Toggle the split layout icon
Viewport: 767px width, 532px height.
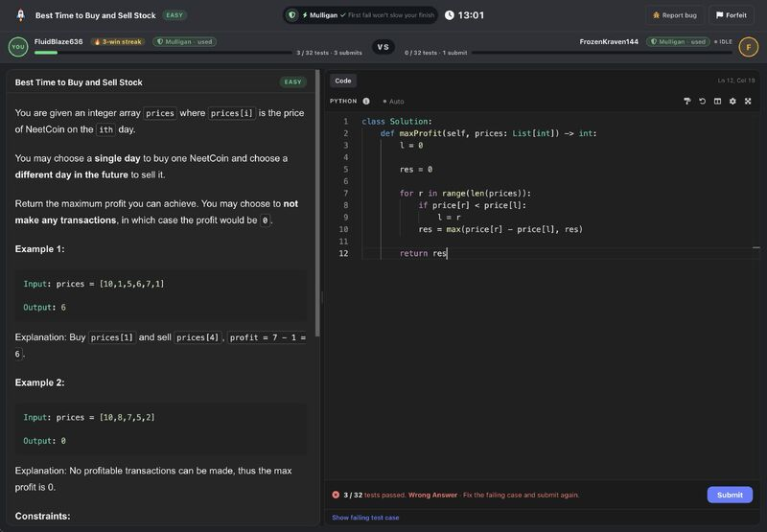pyautogui.click(x=717, y=102)
